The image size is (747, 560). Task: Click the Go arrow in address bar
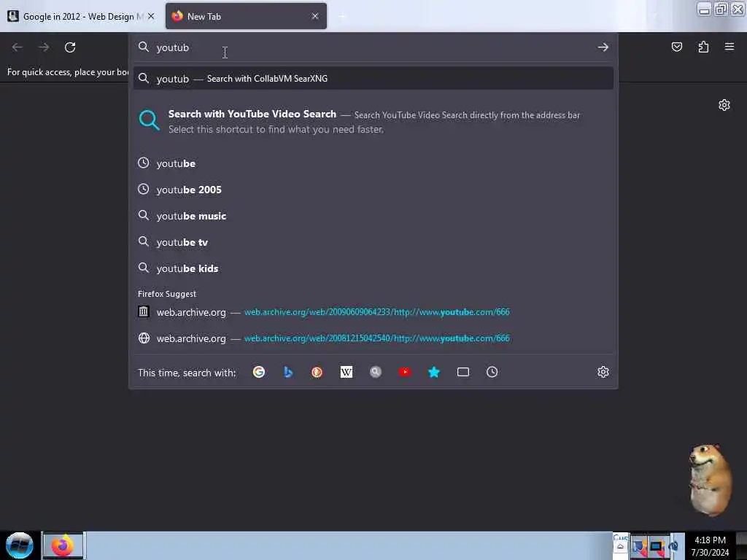point(603,47)
